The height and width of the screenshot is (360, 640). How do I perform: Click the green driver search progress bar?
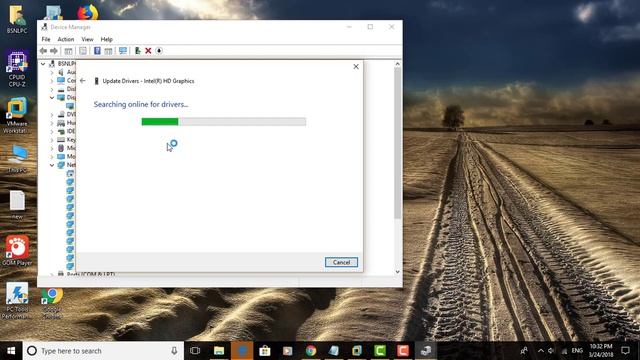(224, 122)
